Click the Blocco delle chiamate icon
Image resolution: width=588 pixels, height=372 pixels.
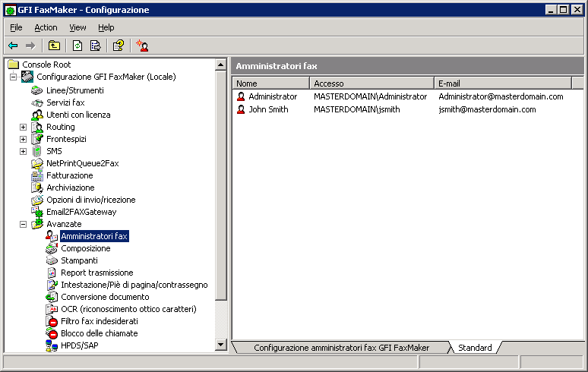[x=52, y=333]
